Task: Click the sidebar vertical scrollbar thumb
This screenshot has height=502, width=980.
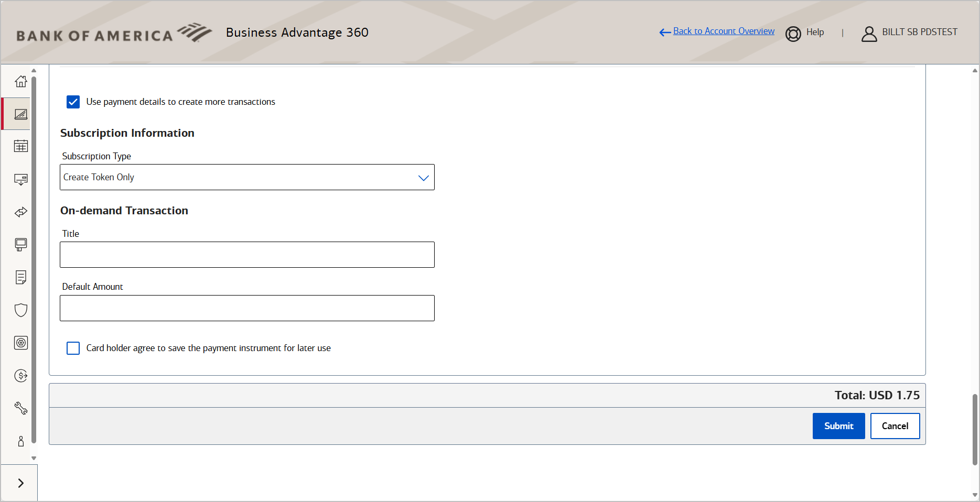Action: (x=34, y=259)
